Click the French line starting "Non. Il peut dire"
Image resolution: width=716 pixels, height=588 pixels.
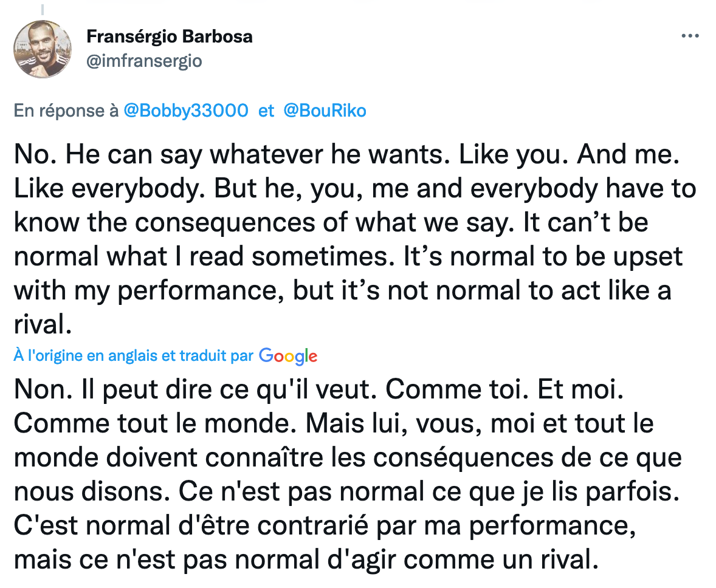pyautogui.click(x=318, y=390)
